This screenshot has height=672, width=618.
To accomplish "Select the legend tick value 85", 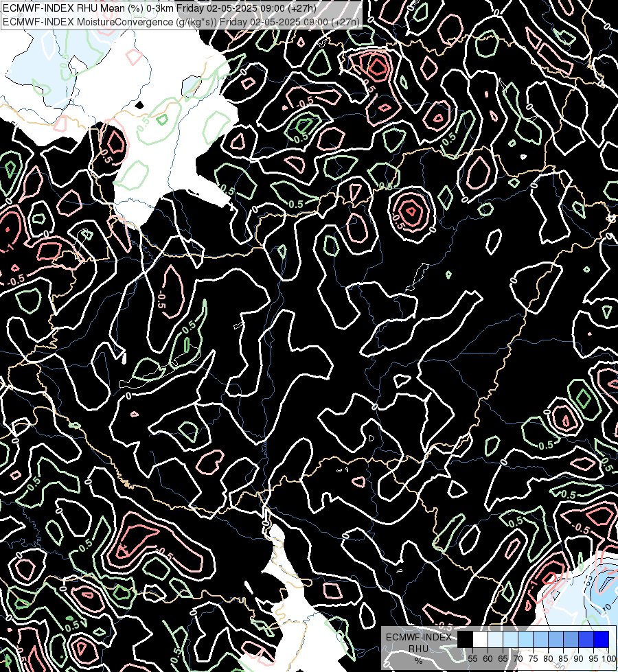I will (563, 659).
